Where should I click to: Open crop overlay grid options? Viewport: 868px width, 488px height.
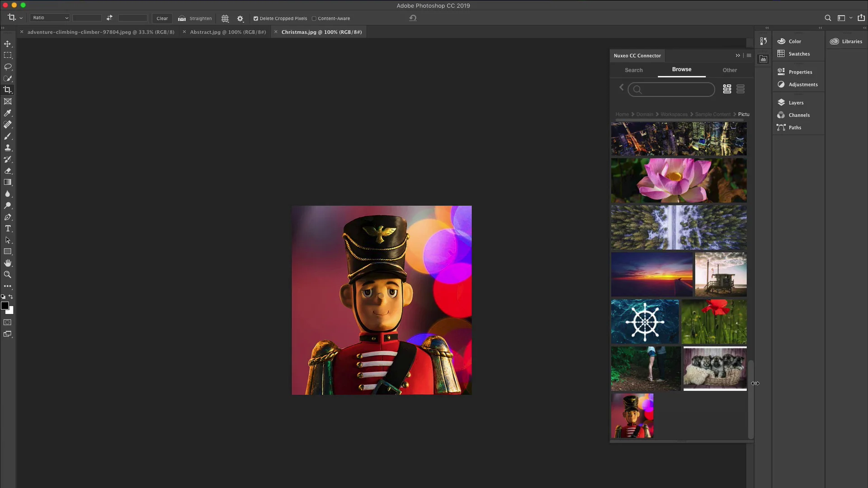[225, 19]
